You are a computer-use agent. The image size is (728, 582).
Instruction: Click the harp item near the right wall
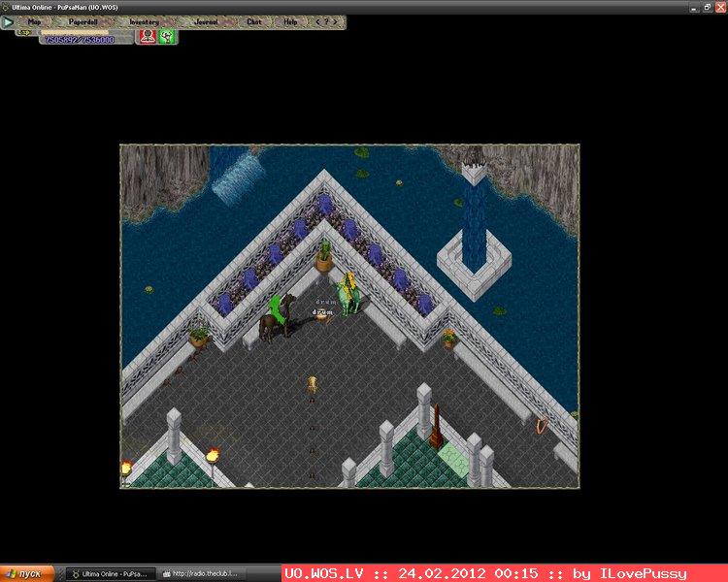542,425
